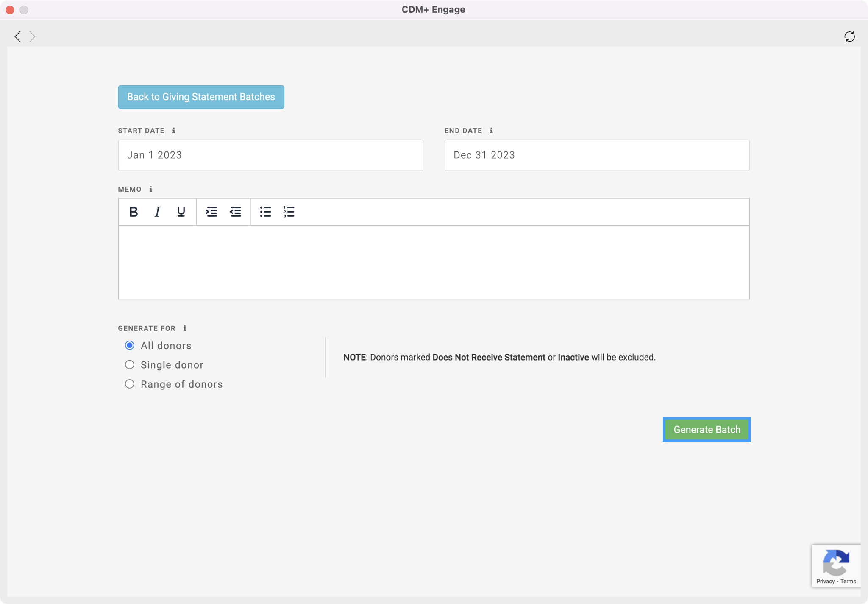Select the All donors option
868x604 pixels.
(130, 345)
